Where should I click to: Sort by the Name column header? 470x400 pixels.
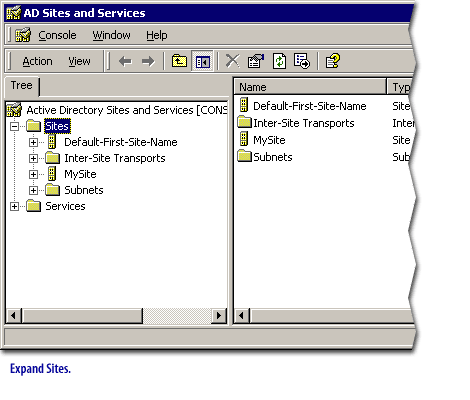tap(310, 87)
